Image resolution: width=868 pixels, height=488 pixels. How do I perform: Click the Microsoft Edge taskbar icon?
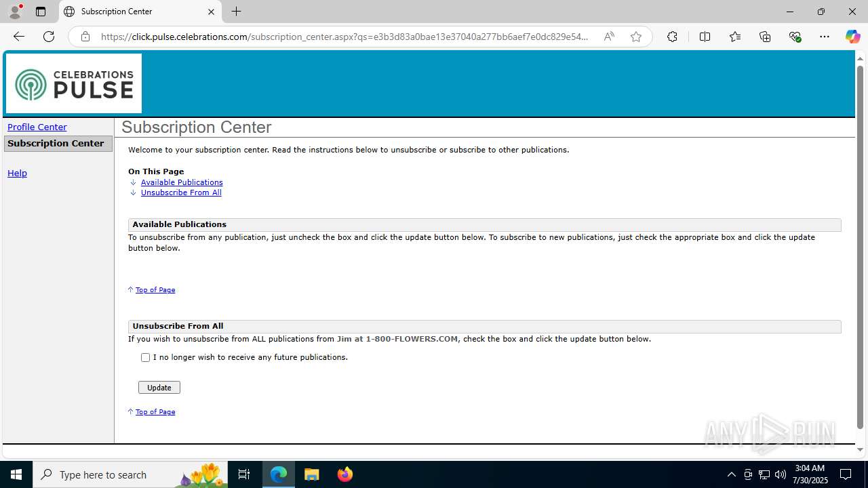[x=279, y=474]
